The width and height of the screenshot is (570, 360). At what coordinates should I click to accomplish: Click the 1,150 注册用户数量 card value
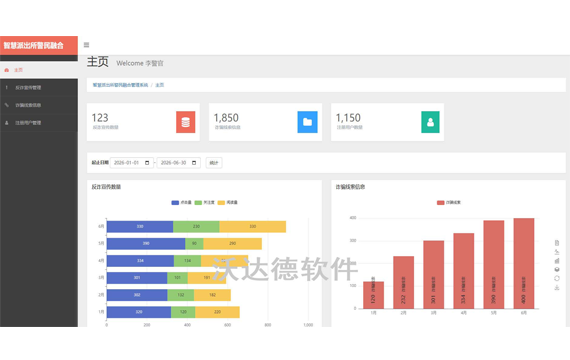[x=348, y=118]
